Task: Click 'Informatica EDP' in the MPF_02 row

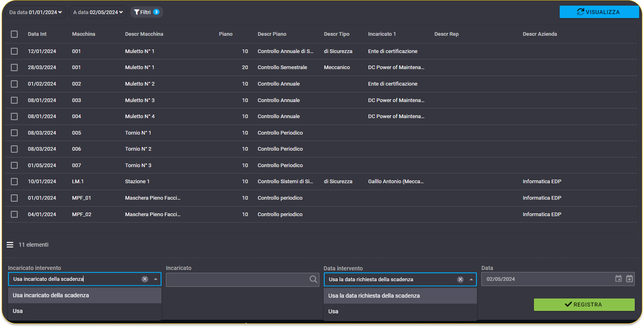Action: [x=542, y=215]
